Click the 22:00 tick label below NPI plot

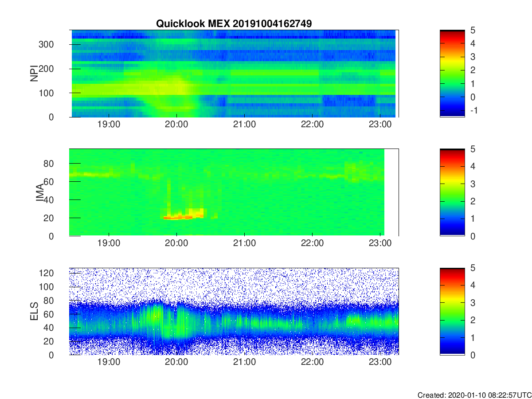(312, 125)
